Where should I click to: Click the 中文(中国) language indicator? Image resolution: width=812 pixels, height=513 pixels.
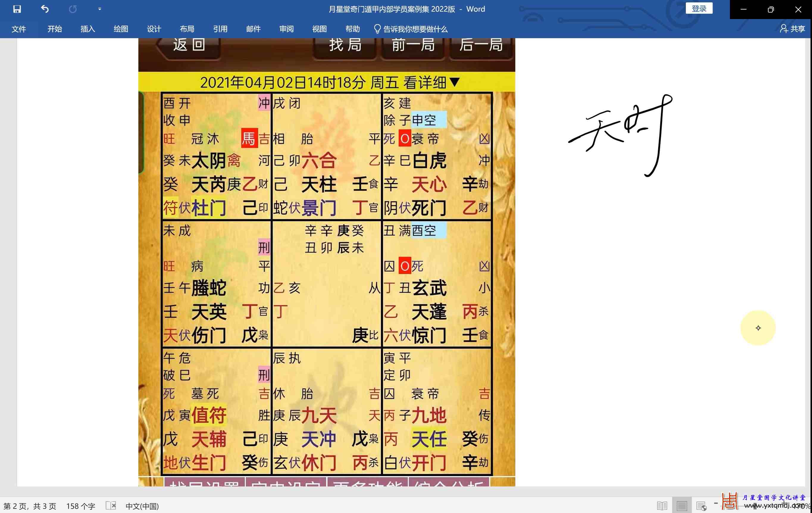pyautogui.click(x=142, y=506)
